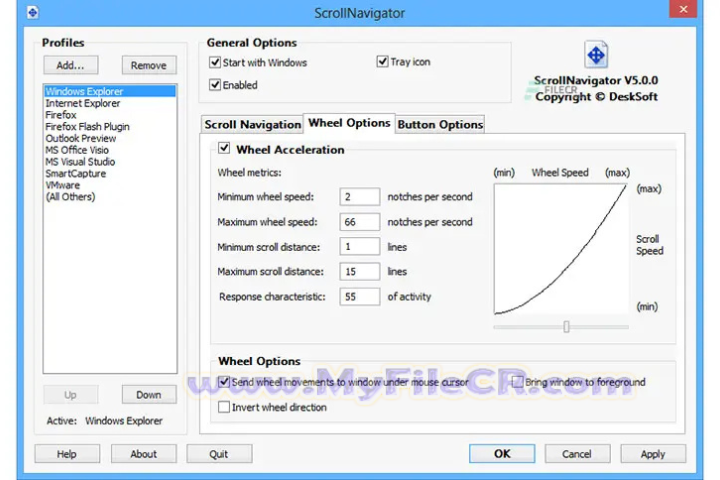Click the Quit button
Screen dimensions: 720x480
(219, 454)
